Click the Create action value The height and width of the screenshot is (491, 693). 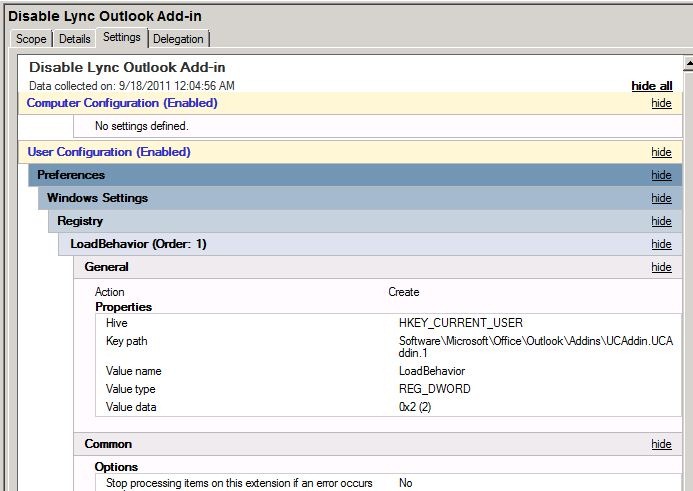click(x=404, y=292)
